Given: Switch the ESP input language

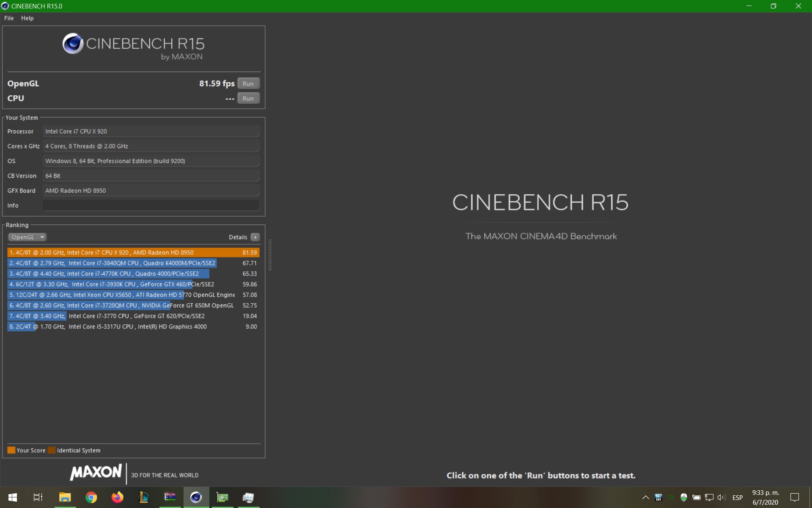Looking at the screenshot, I should (x=738, y=497).
